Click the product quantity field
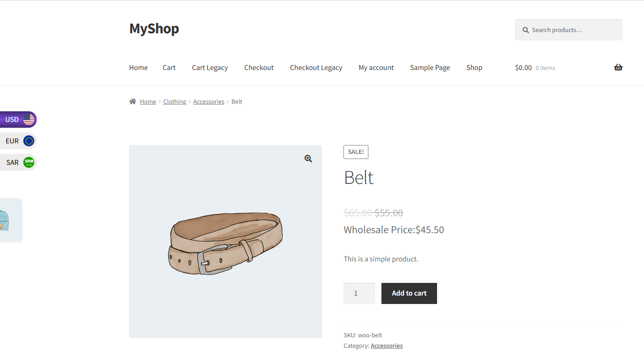Viewport: 644px width, 355px height. pos(359,293)
